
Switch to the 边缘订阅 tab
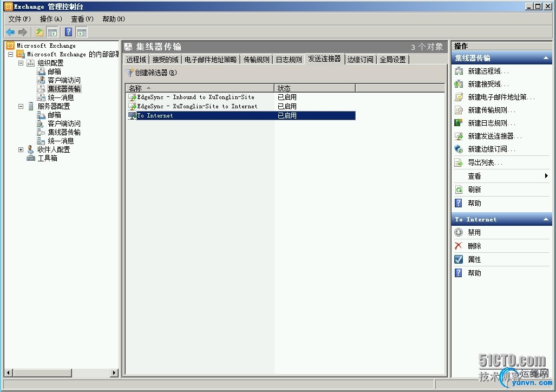pyautogui.click(x=360, y=60)
